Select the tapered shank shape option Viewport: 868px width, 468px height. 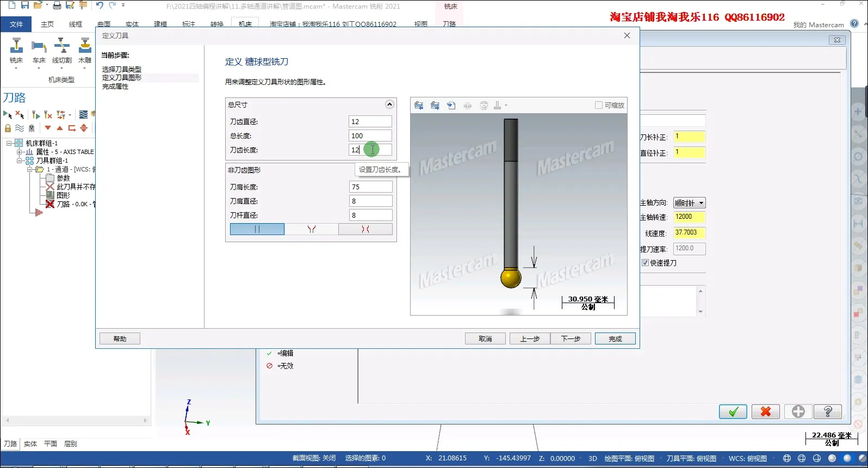312,229
